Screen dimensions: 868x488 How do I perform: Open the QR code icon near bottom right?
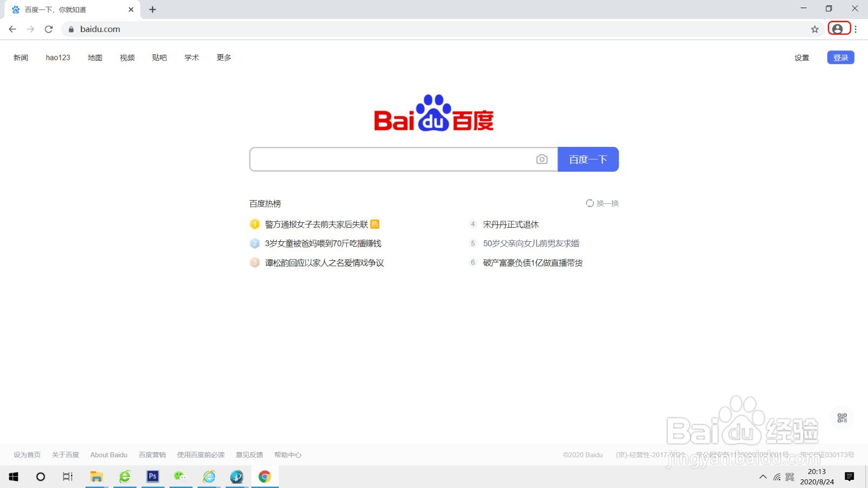841,418
